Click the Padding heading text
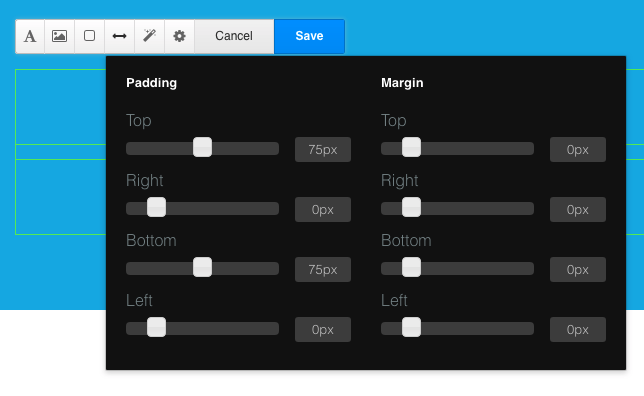Viewport: 644px width, 396px height. 152,83
